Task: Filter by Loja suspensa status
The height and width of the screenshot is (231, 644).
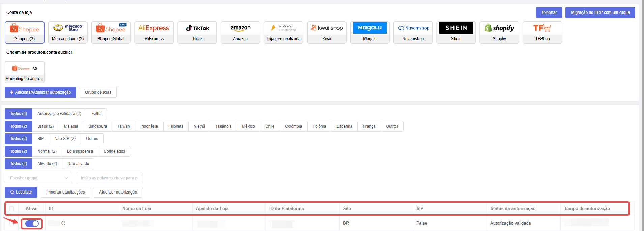Action: point(80,151)
